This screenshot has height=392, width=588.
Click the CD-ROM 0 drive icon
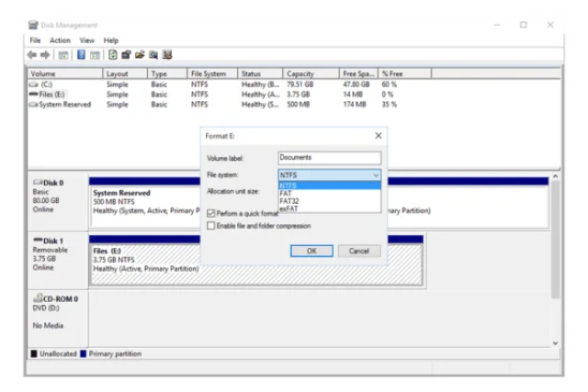pos(38,298)
